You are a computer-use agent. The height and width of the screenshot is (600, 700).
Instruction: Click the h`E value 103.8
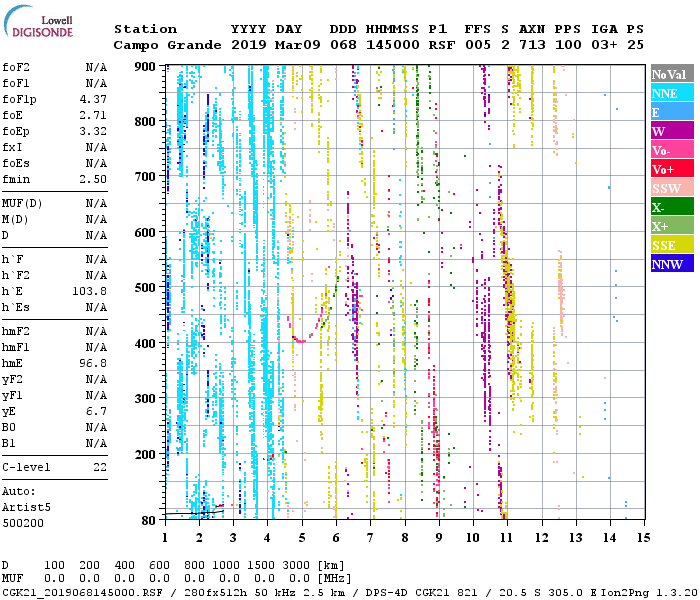pyautogui.click(x=90, y=291)
